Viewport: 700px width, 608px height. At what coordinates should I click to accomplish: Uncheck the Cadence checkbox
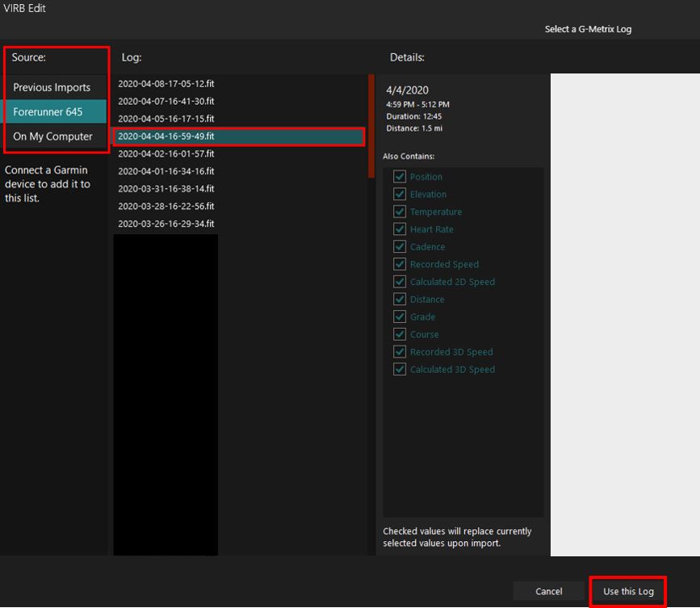(x=400, y=246)
